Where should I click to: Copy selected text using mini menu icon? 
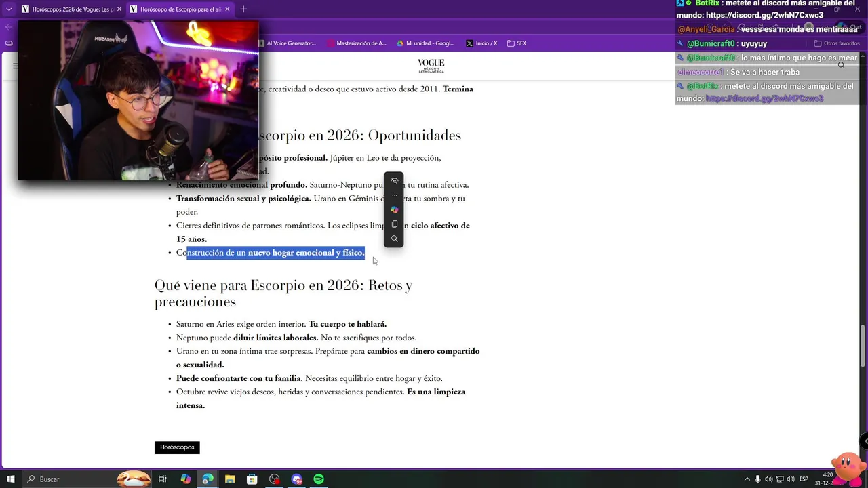[x=394, y=224]
